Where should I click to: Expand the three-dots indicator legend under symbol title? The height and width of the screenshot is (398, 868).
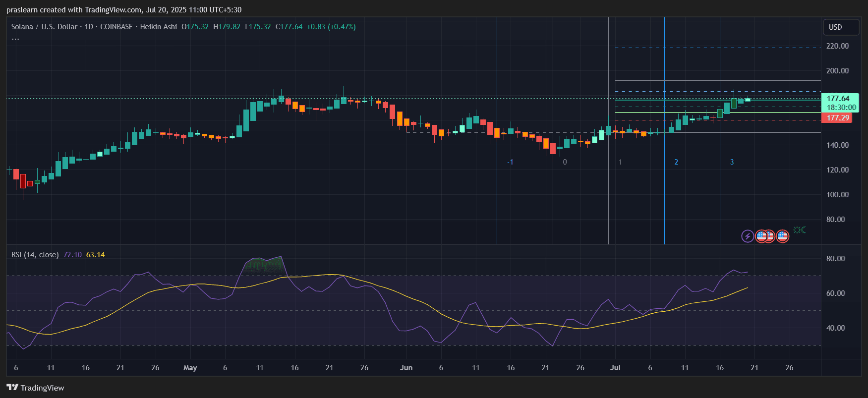coord(15,39)
